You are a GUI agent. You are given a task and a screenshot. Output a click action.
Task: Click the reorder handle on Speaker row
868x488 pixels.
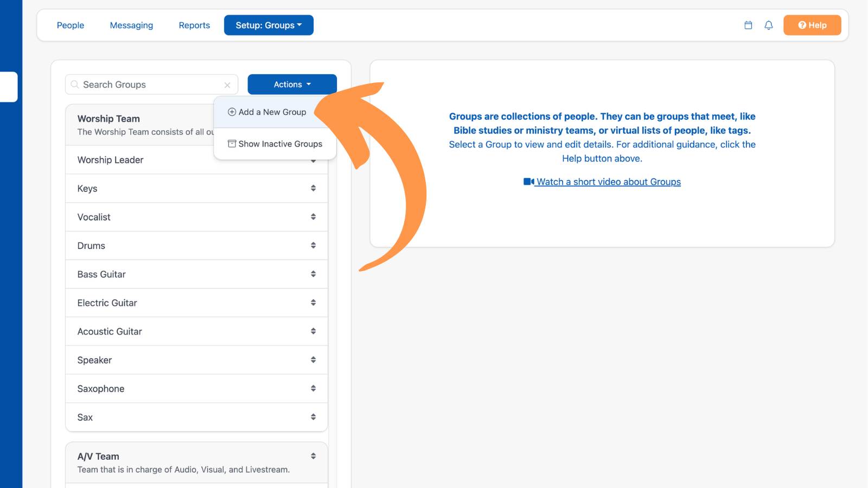click(x=313, y=360)
